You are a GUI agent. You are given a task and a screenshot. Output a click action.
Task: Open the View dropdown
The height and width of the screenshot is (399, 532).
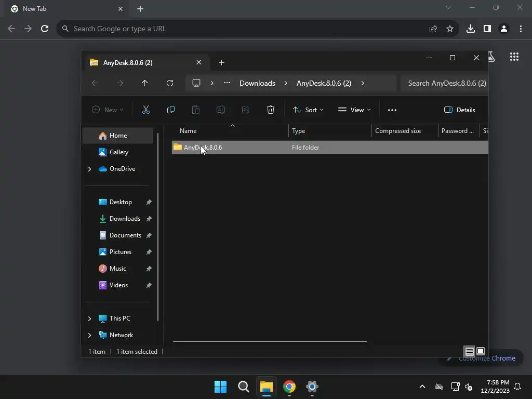[354, 110]
